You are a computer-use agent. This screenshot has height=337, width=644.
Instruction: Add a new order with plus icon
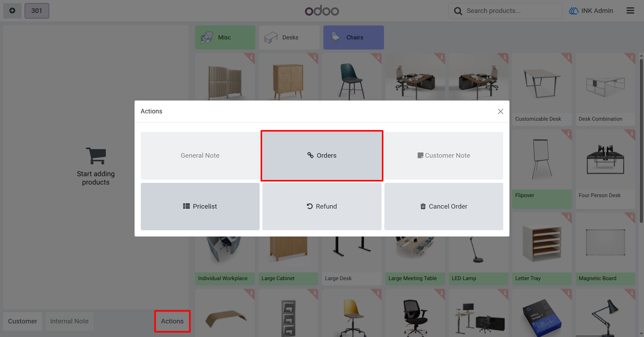[12, 11]
